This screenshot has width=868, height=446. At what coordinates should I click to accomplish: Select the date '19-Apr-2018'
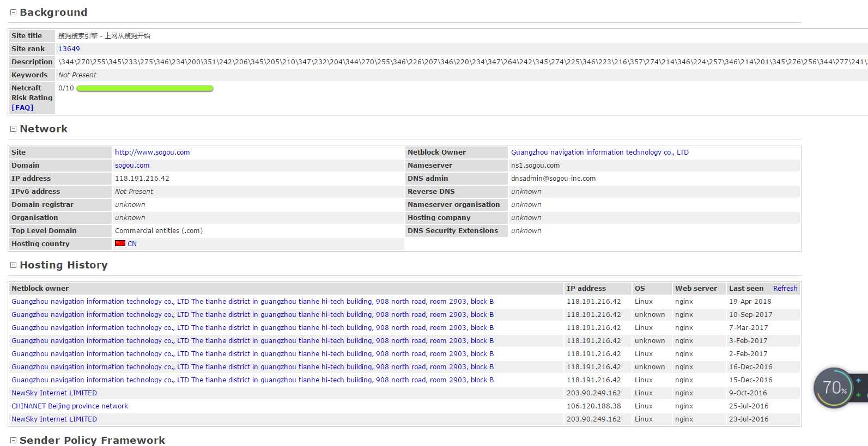(750, 301)
